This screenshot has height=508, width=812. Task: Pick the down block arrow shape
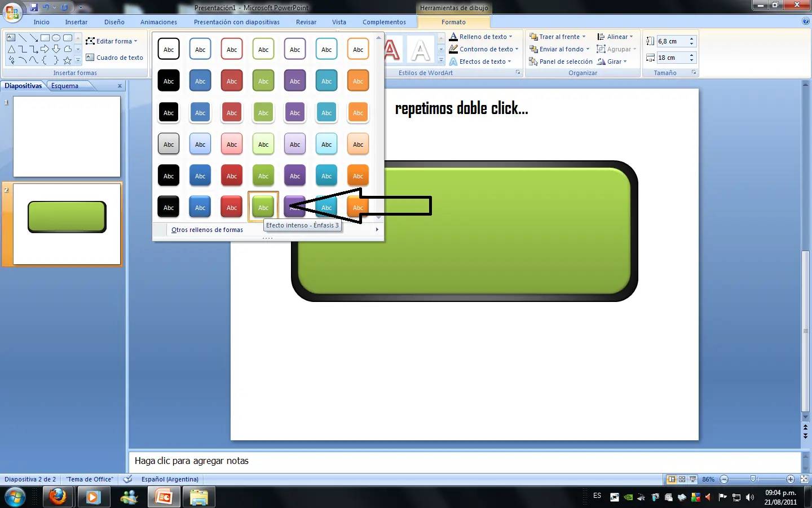[x=56, y=49]
